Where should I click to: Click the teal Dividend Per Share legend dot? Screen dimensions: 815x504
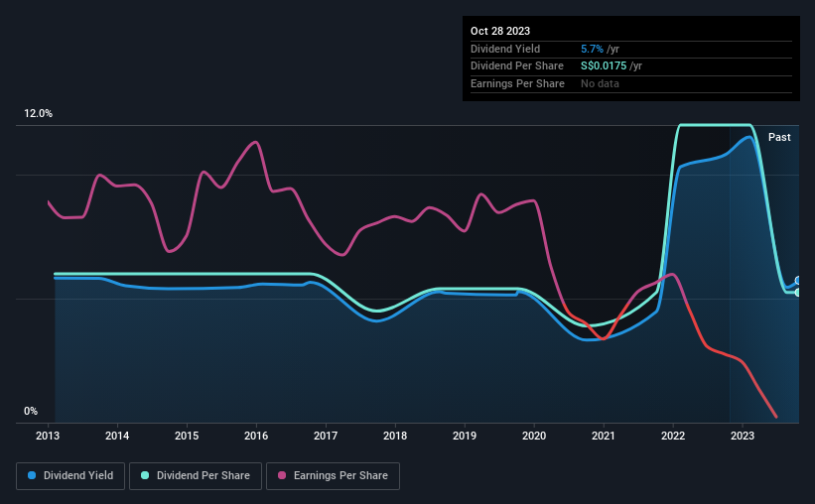point(145,475)
